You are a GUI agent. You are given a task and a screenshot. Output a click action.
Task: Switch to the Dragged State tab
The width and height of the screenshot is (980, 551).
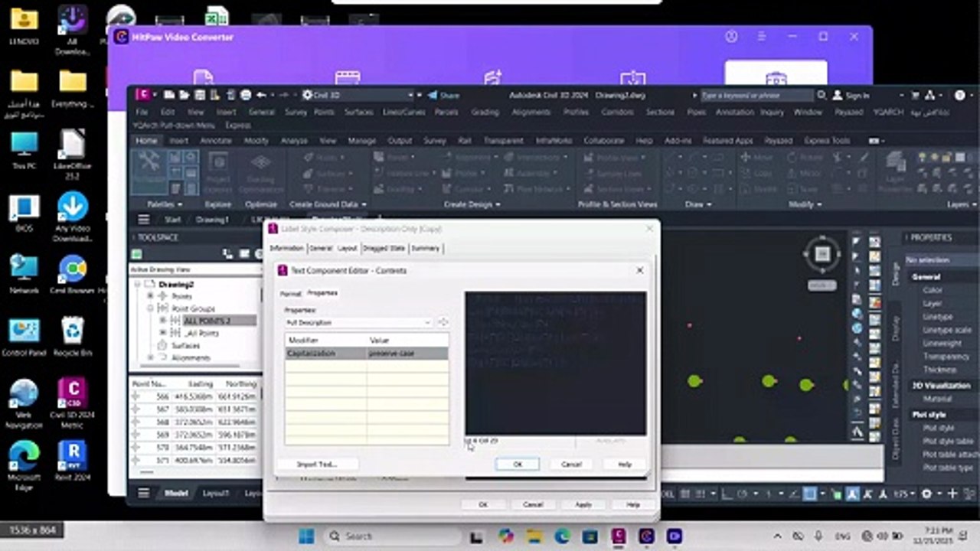[384, 248]
